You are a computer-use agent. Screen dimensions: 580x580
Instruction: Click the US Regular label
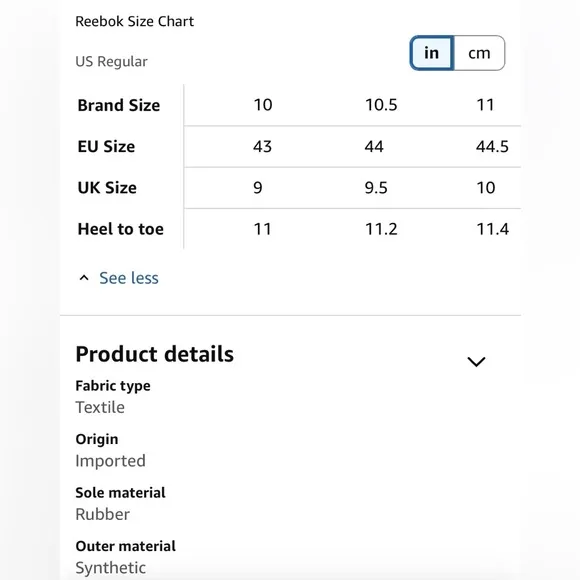coord(111,61)
